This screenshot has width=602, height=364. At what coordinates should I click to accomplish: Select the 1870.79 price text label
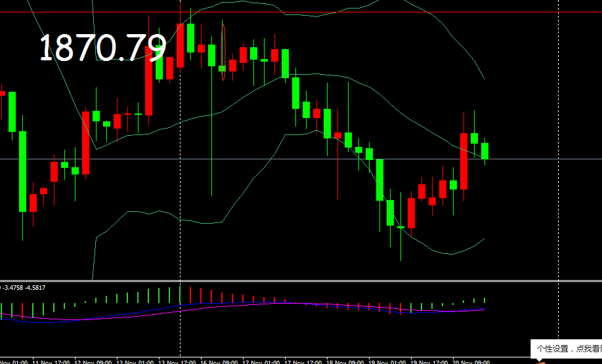103,48
